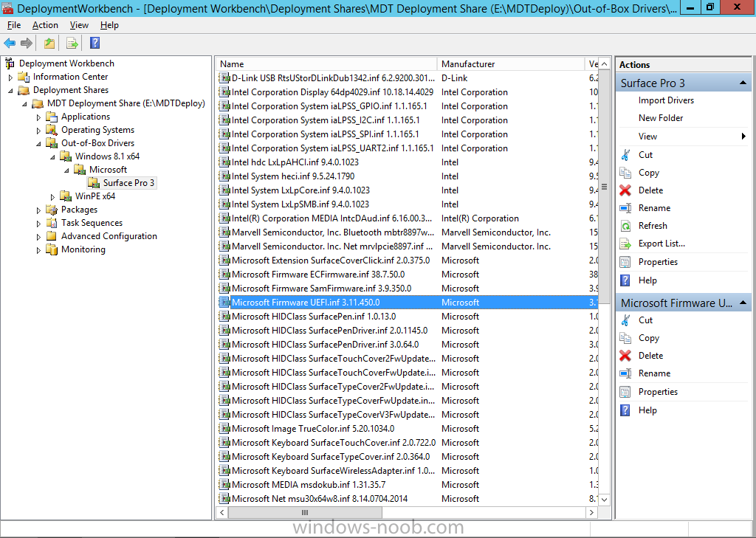The image size is (756, 538).
Task: Open the File menu
Action: tap(14, 25)
